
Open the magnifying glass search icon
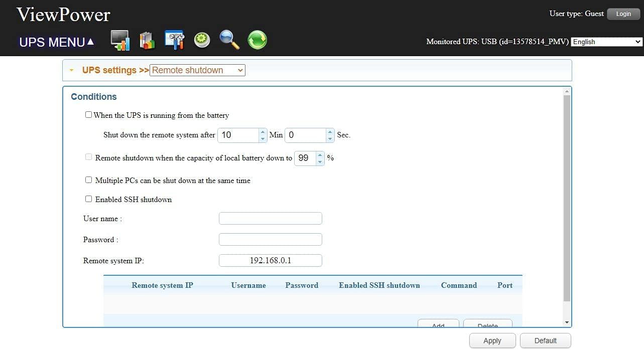[x=229, y=40]
